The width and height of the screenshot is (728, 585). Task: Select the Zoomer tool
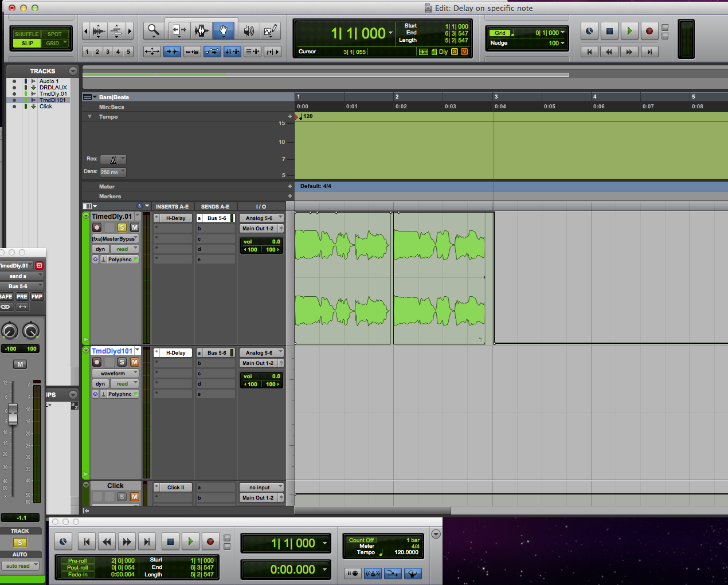click(x=153, y=30)
